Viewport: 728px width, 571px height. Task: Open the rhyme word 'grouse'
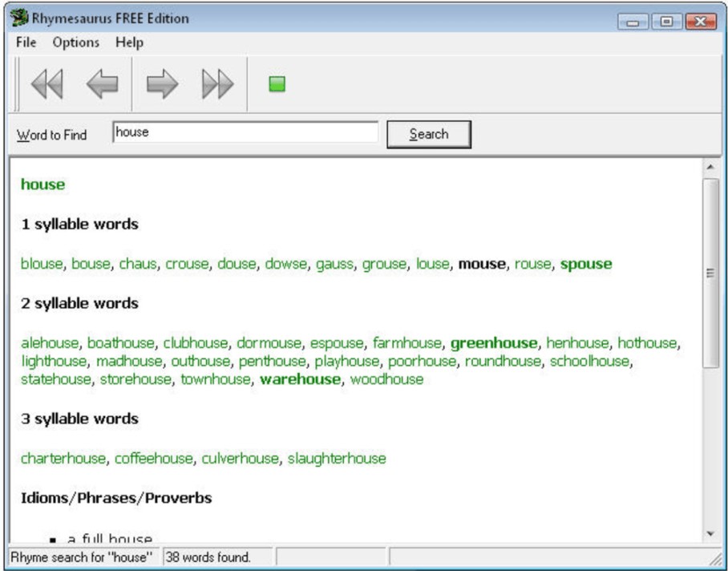[384, 265]
